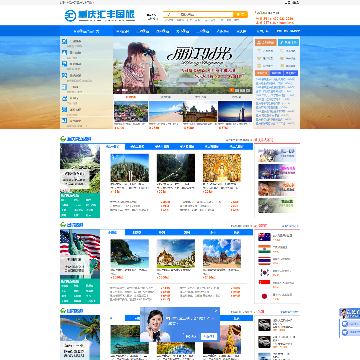Click the Statue of Liberty promo image
This screenshot has width=360, height=360.
[x=80, y=254]
